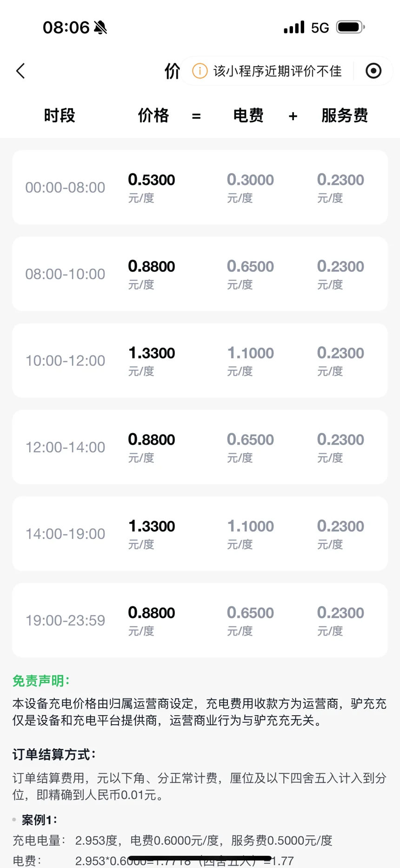The width and height of the screenshot is (400, 868).
Task: Tap the back arrow icon
Action: coord(20,71)
